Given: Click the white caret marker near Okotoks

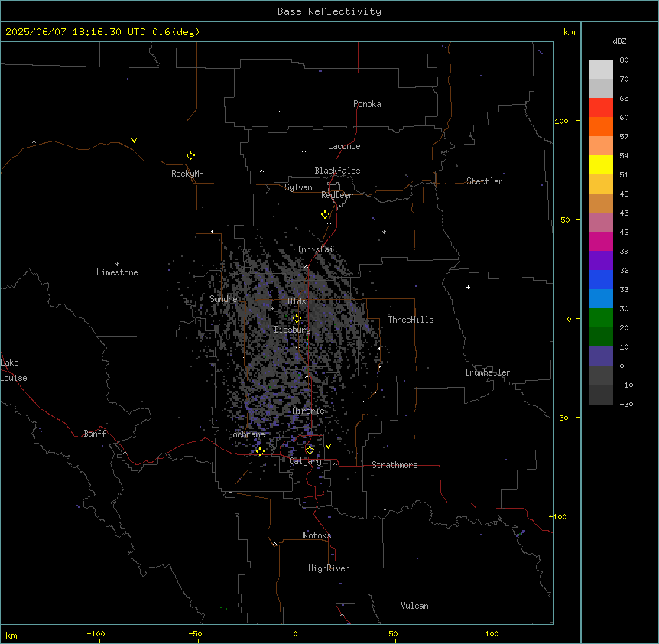Looking at the screenshot, I should (x=274, y=544).
